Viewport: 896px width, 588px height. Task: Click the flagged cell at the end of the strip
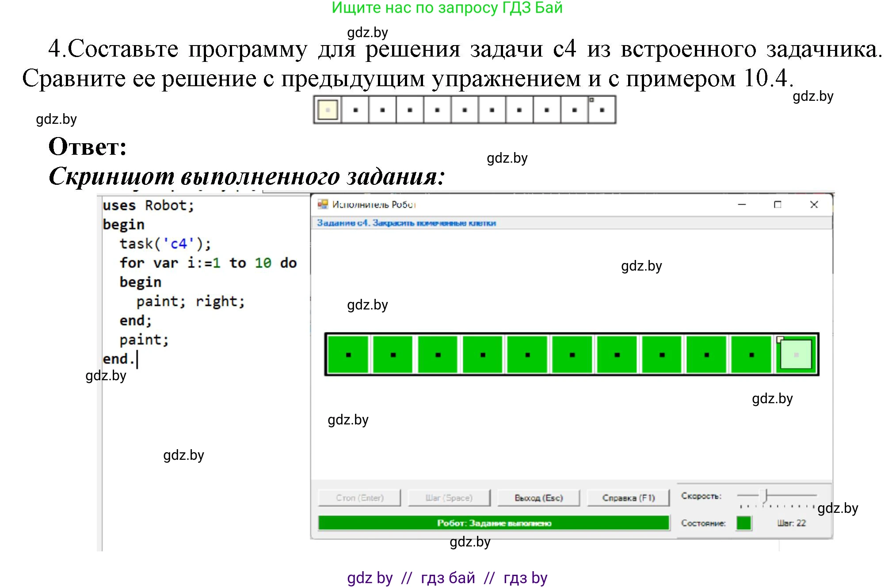[x=602, y=109]
